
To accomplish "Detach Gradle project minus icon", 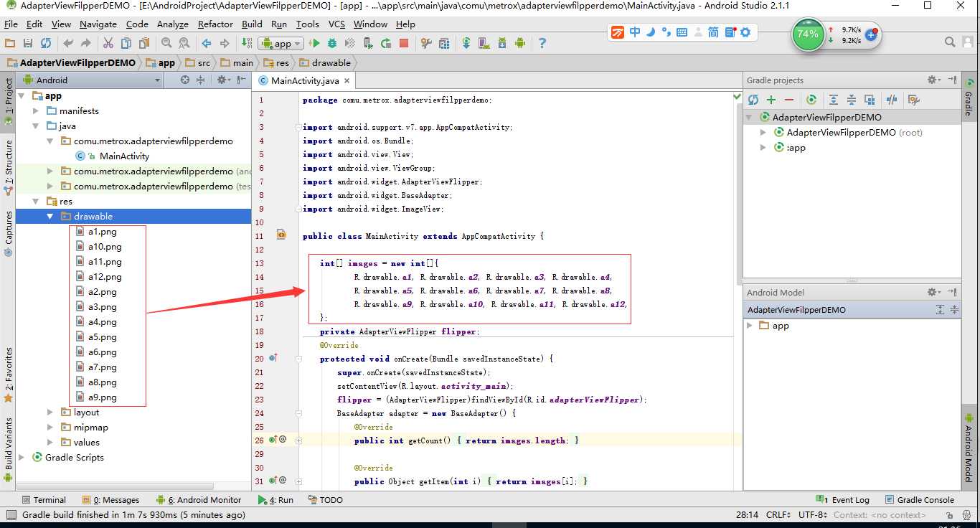I will (x=789, y=100).
